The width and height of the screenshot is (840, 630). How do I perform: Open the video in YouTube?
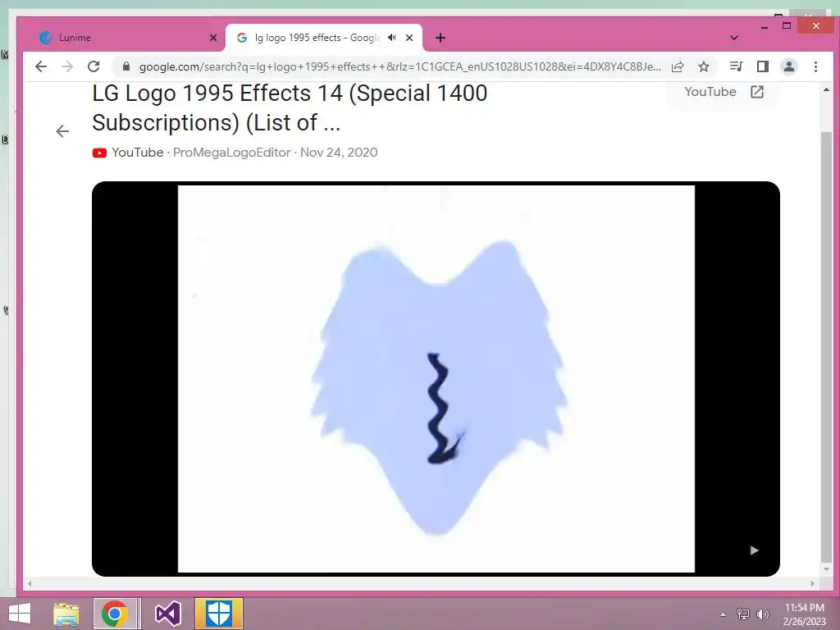coord(724,92)
